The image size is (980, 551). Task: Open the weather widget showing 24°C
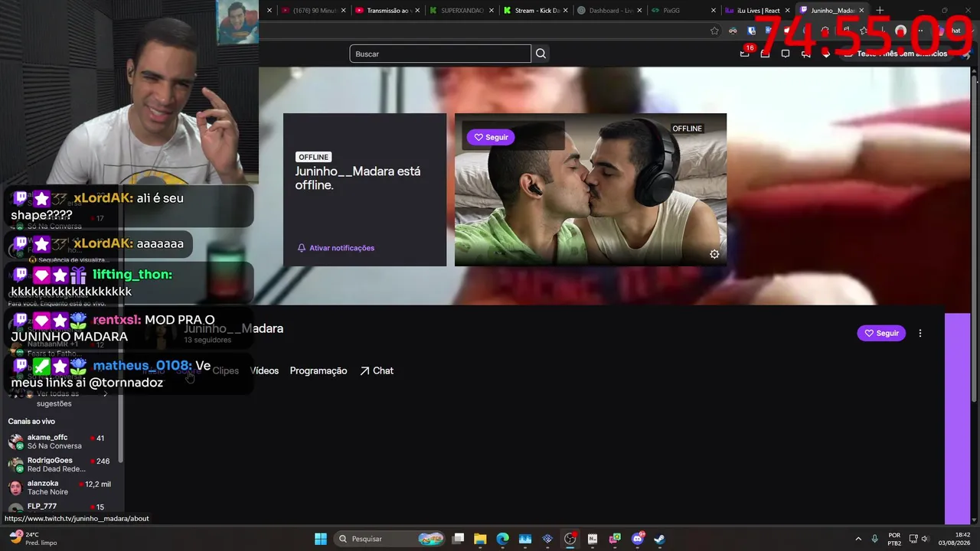click(32, 539)
